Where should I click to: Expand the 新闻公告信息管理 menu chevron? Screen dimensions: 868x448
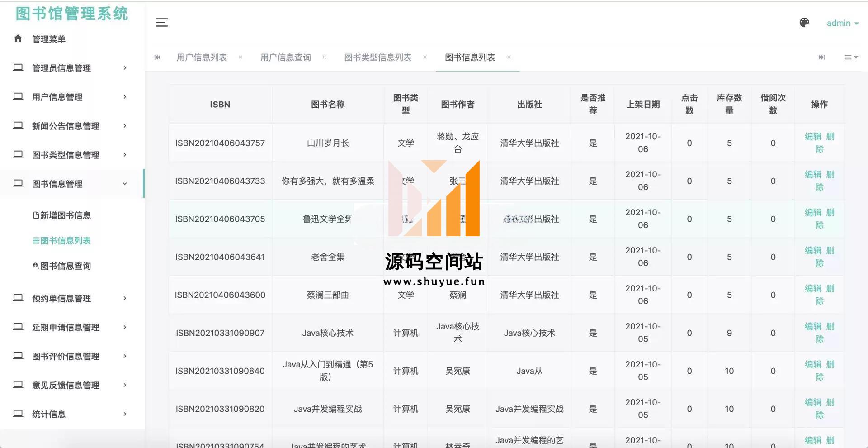pos(125,126)
